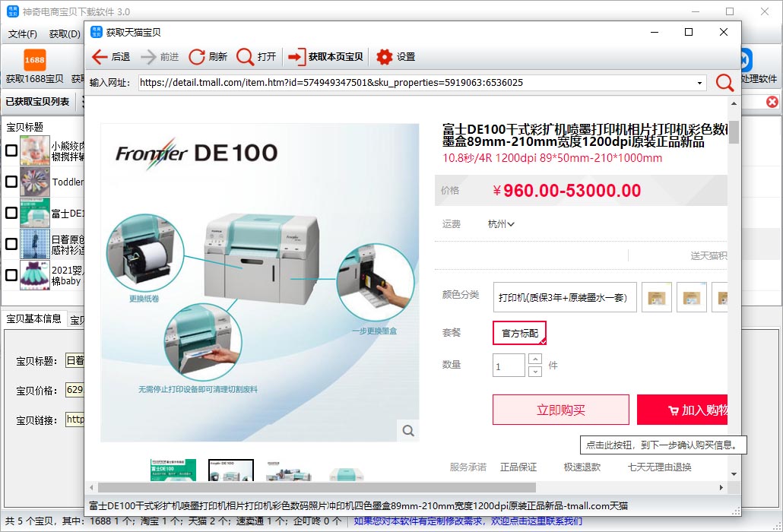783x532 pixels.
Task: Click the horizontal scrollbar left arrow
Action: (x=91, y=488)
